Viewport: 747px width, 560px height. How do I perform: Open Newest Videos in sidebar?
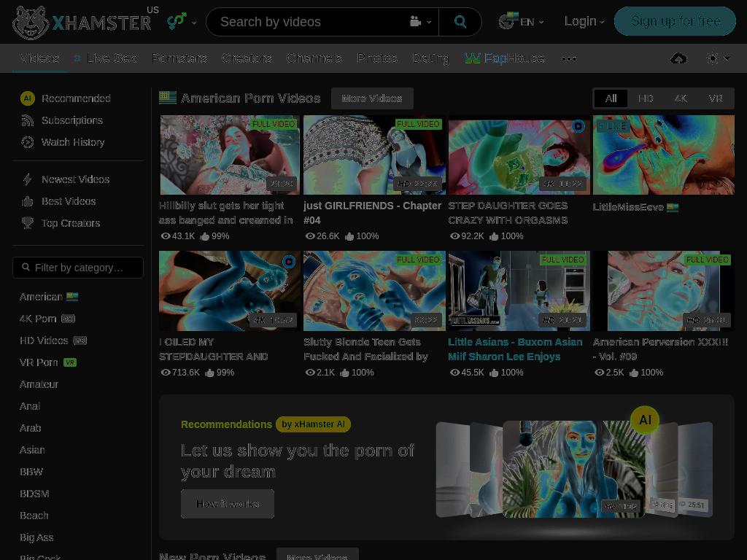pos(65,179)
